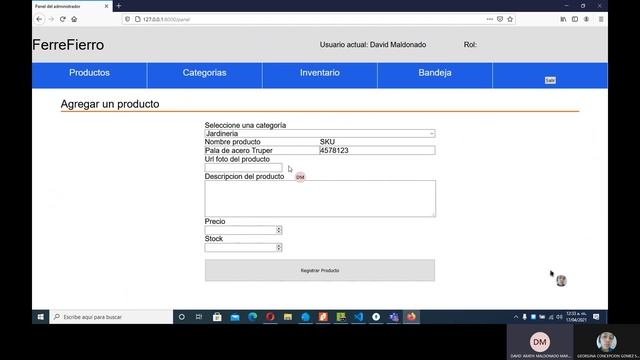Viewport: 640px width, 360px height.
Task: Click the Usuario actual: David Maldonado text
Action: click(373, 45)
